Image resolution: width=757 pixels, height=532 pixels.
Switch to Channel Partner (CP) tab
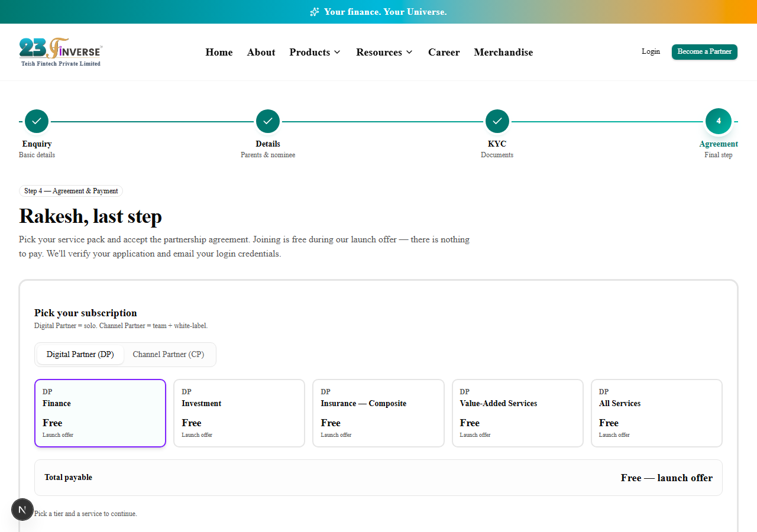(x=169, y=355)
